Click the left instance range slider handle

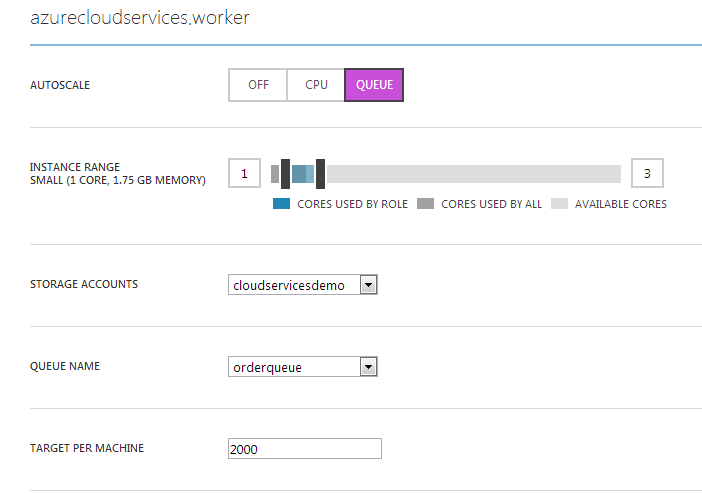pyautogui.click(x=285, y=174)
